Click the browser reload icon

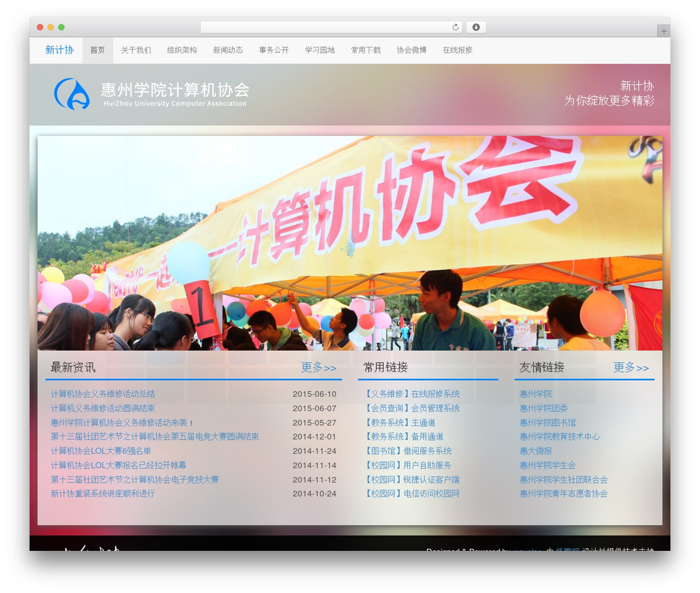point(456,27)
